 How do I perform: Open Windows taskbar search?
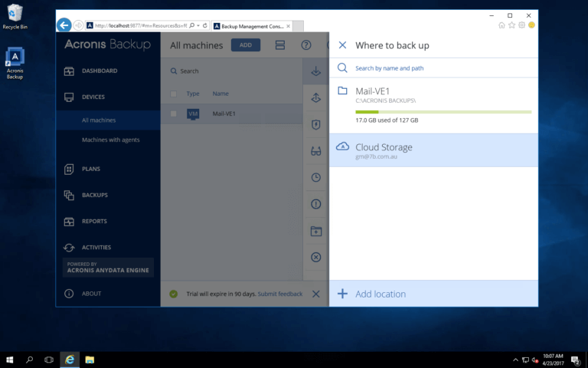(x=29, y=360)
